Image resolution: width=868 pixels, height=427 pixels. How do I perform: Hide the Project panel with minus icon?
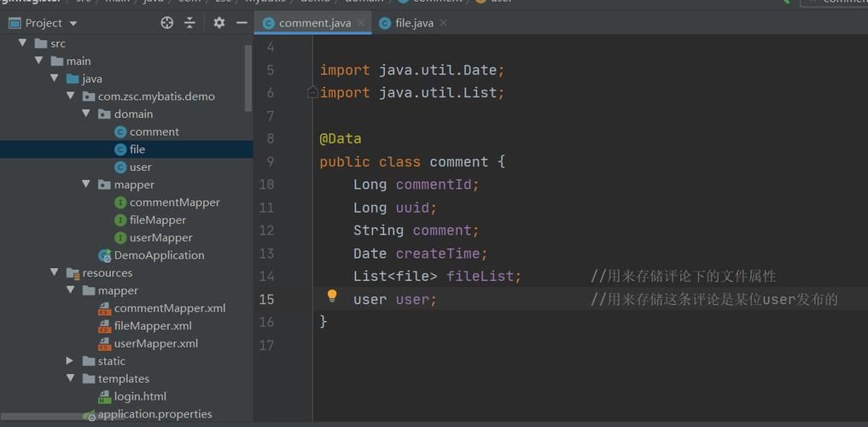coord(242,23)
